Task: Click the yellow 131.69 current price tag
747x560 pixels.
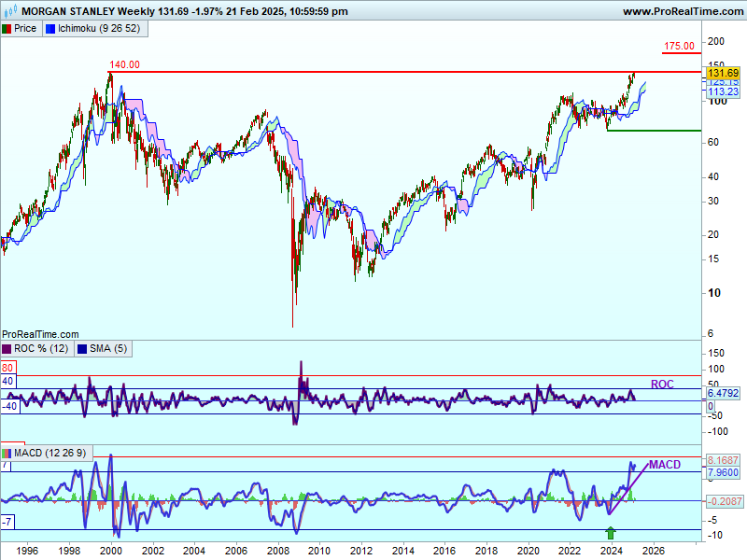Action: coord(723,73)
